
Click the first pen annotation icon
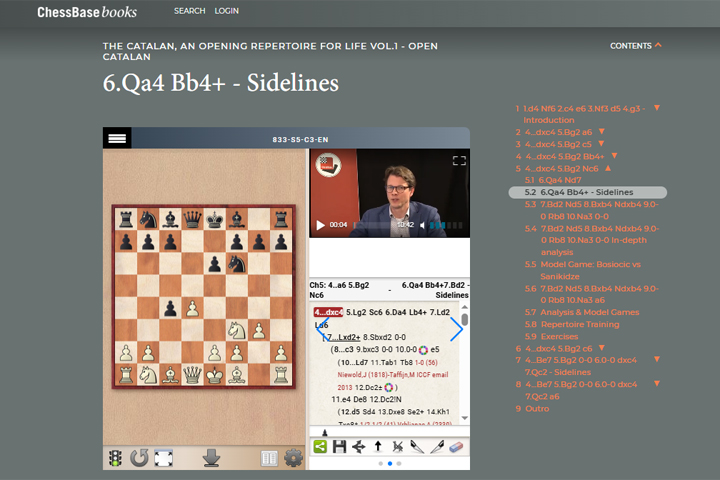click(x=417, y=446)
